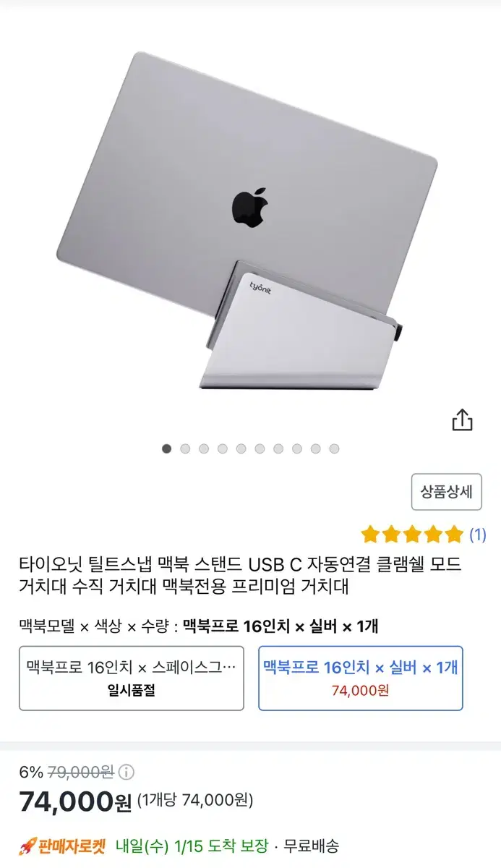
Task: Open the 상품상세 product details button
Action: pos(446,493)
